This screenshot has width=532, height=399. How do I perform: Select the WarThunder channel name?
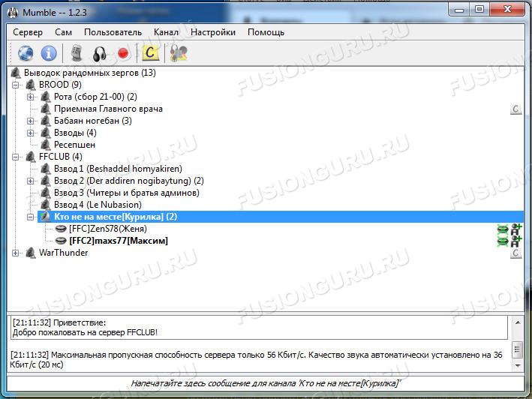pyautogui.click(x=64, y=253)
